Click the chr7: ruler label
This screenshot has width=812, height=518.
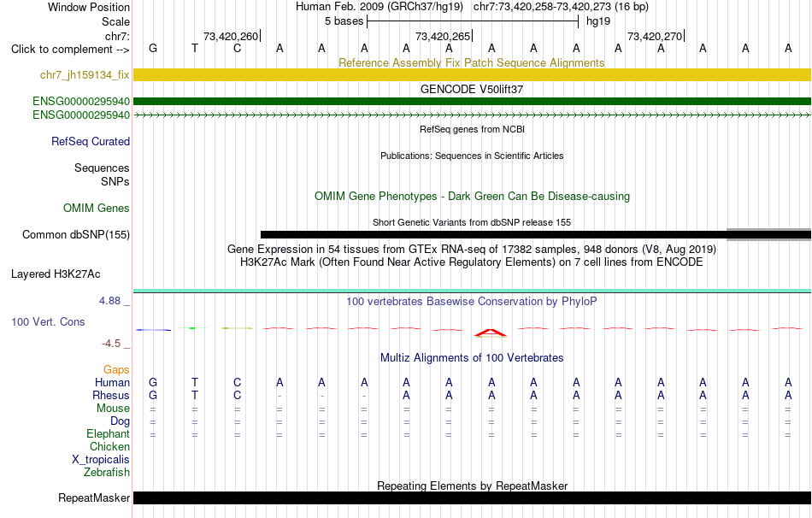pyautogui.click(x=117, y=36)
